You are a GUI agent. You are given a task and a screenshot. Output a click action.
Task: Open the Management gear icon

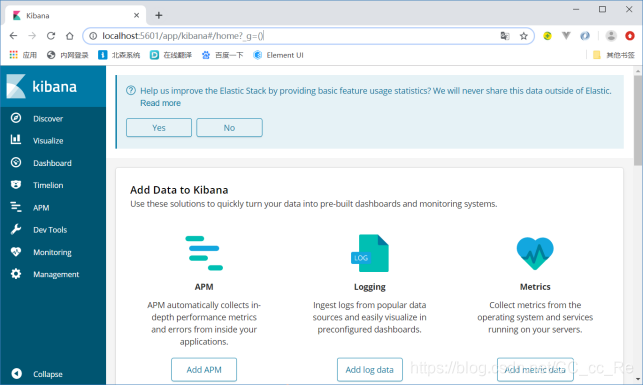click(16, 274)
